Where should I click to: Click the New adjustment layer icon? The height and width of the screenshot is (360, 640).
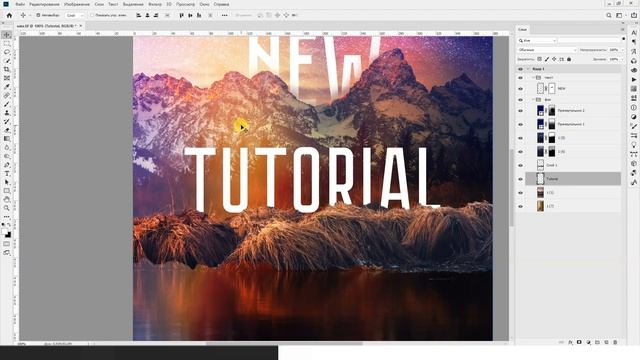(588, 342)
